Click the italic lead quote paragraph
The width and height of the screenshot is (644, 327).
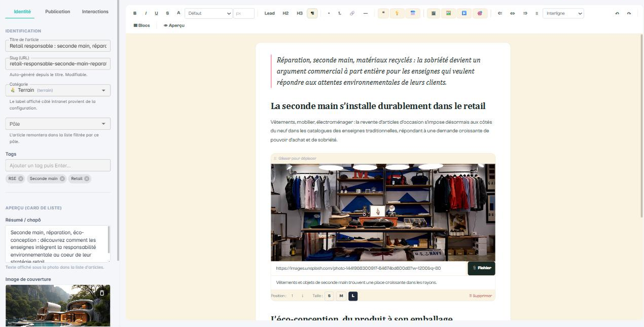coord(378,71)
